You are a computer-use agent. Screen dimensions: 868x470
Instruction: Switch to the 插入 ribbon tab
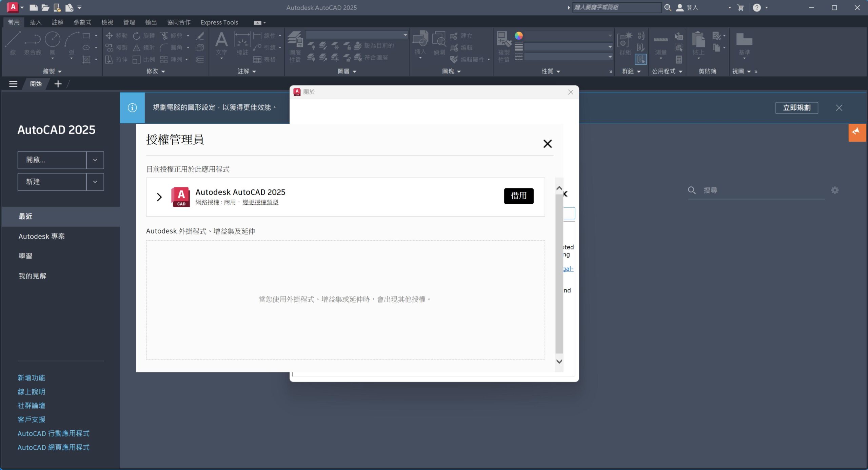(x=35, y=22)
